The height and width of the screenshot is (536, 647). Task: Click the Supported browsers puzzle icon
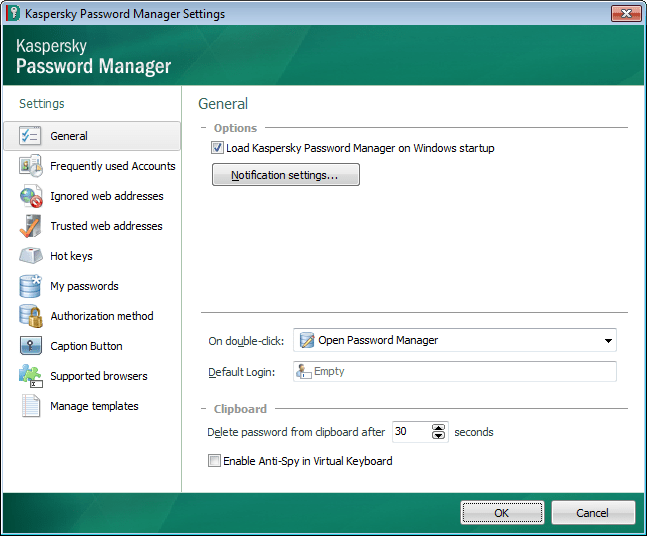coord(30,376)
